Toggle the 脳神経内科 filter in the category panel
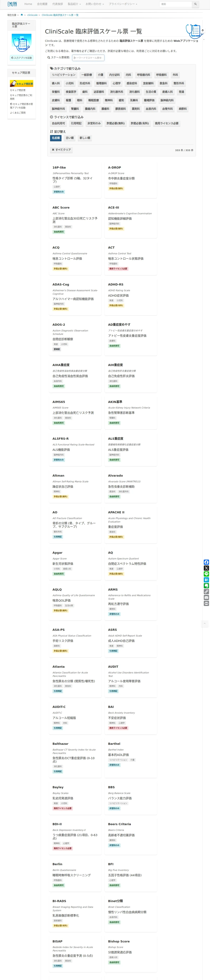The width and height of the screenshot is (210, 980). pos(167,100)
